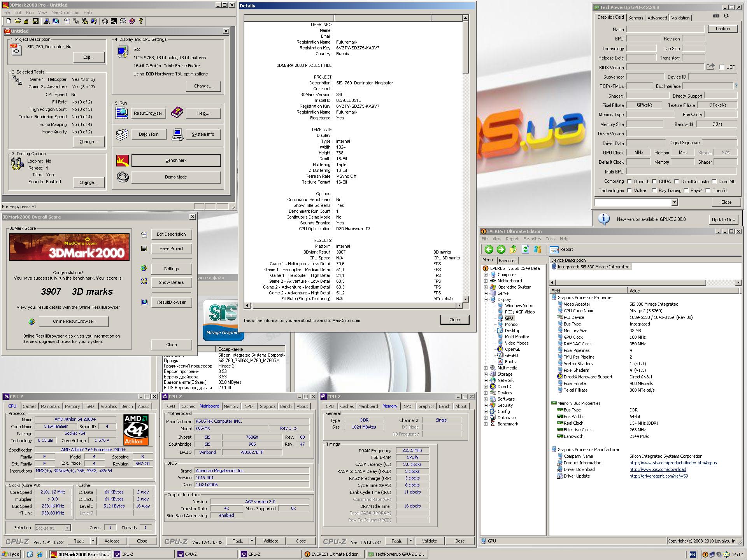Expand Storage node in EVEREST tree
The height and width of the screenshot is (560, 747).
(486, 374)
